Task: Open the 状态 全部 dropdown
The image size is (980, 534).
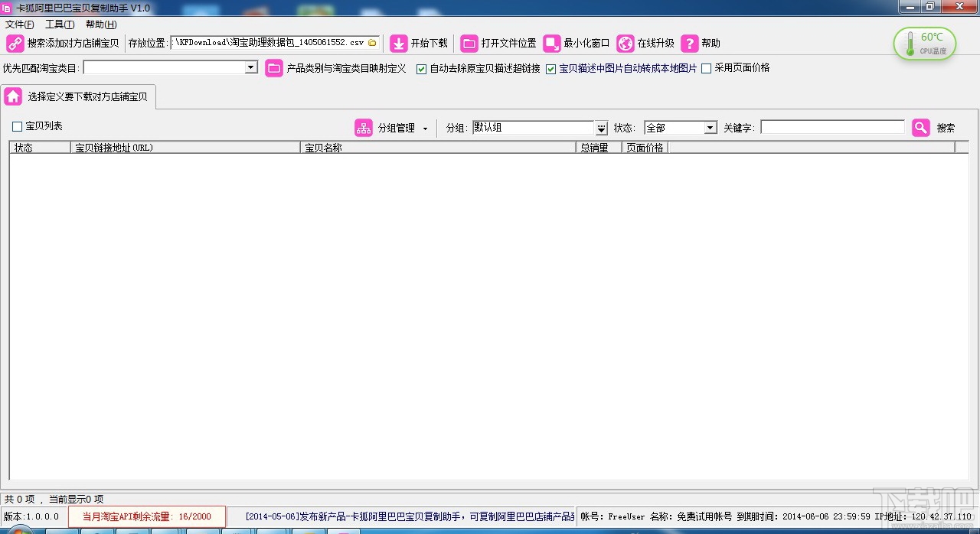Action: (x=710, y=128)
